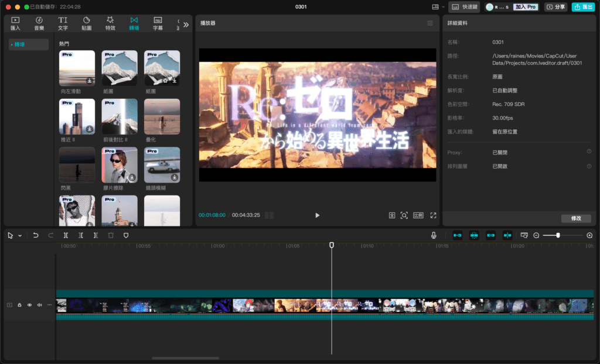Open more options for the main track
This screenshot has width=600, height=364.
49,305
